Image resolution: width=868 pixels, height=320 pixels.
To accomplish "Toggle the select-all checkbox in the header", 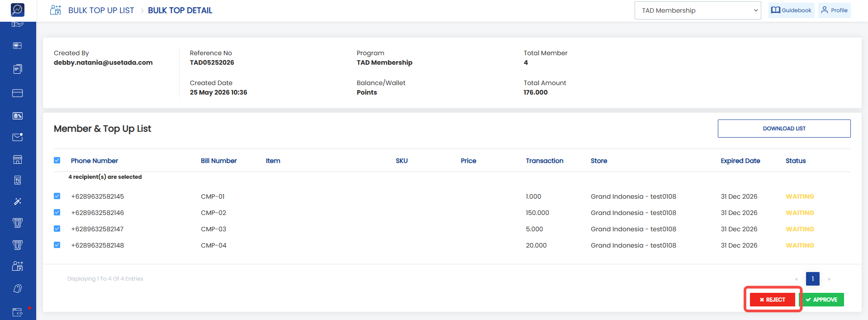I will 57,160.
